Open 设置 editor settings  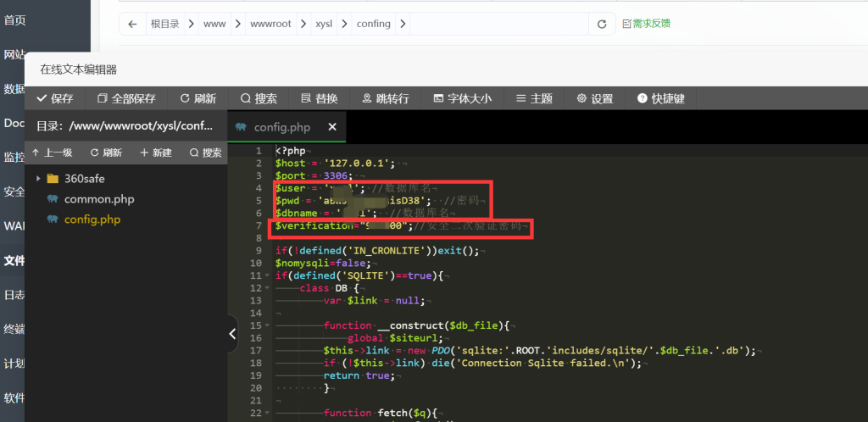point(595,98)
